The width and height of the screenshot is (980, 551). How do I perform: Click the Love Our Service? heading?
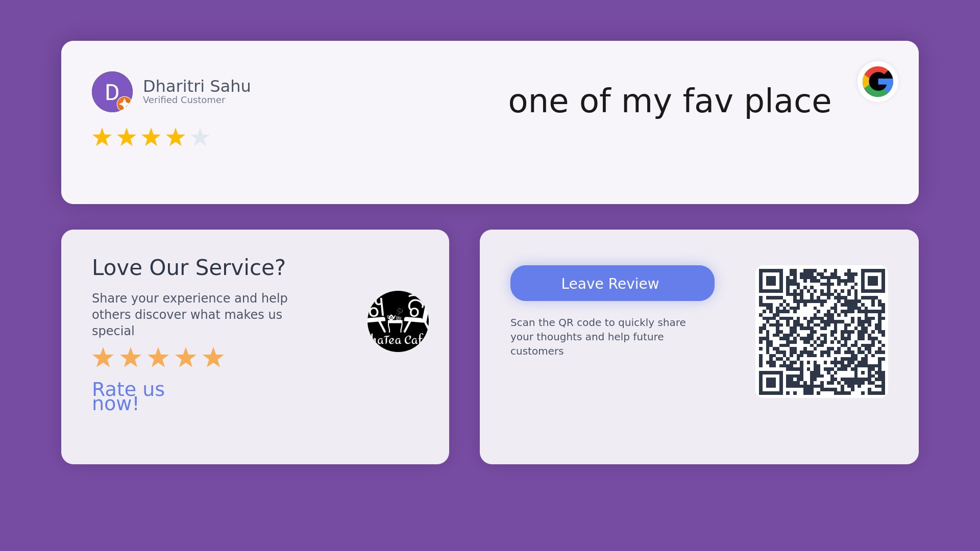pyautogui.click(x=188, y=267)
